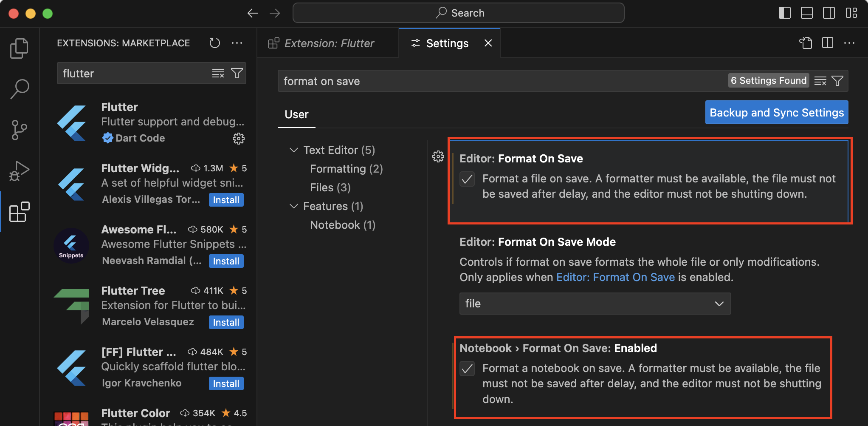Open the Flutter extension manage gear
Viewport: 868px width, 426px height.
239,138
